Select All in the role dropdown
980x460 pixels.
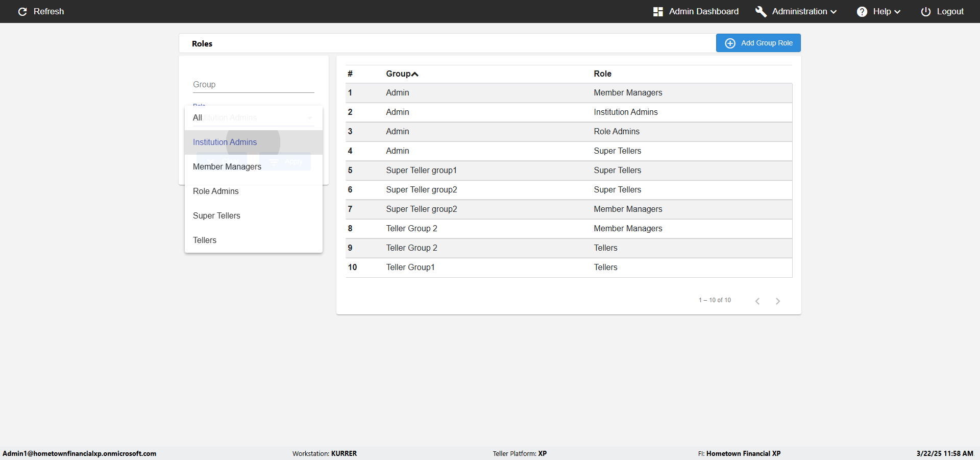pyautogui.click(x=254, y=117)
